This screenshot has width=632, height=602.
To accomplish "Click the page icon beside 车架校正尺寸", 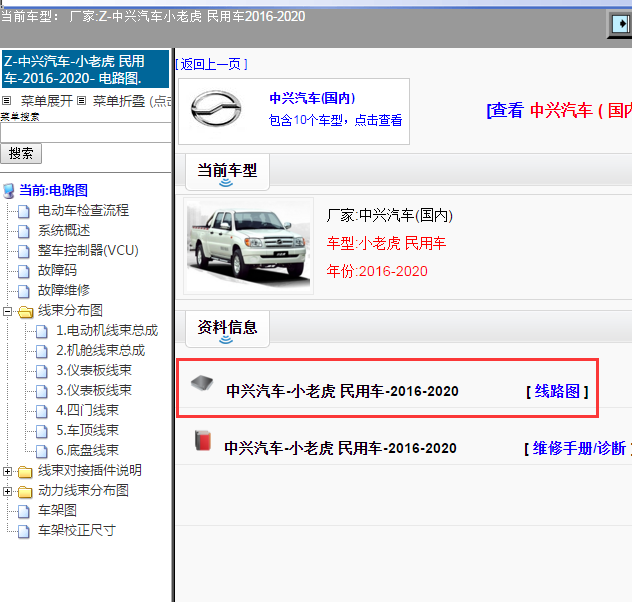I will 24,531.
